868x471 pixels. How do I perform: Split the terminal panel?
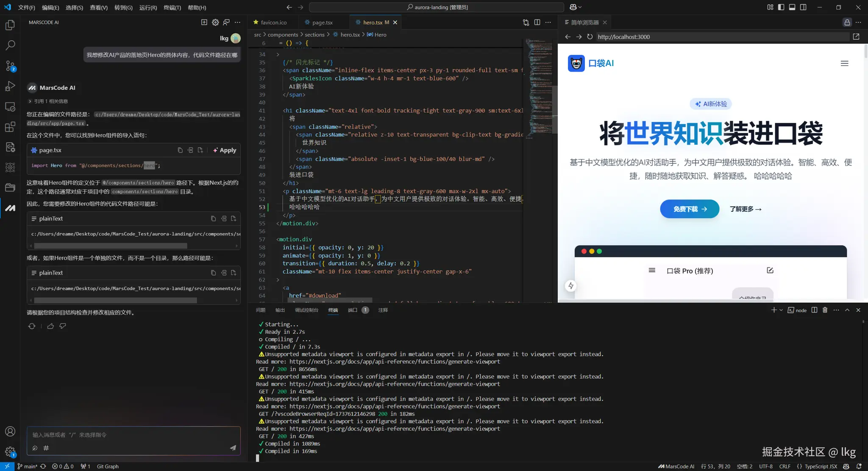[x=814, y=310]
